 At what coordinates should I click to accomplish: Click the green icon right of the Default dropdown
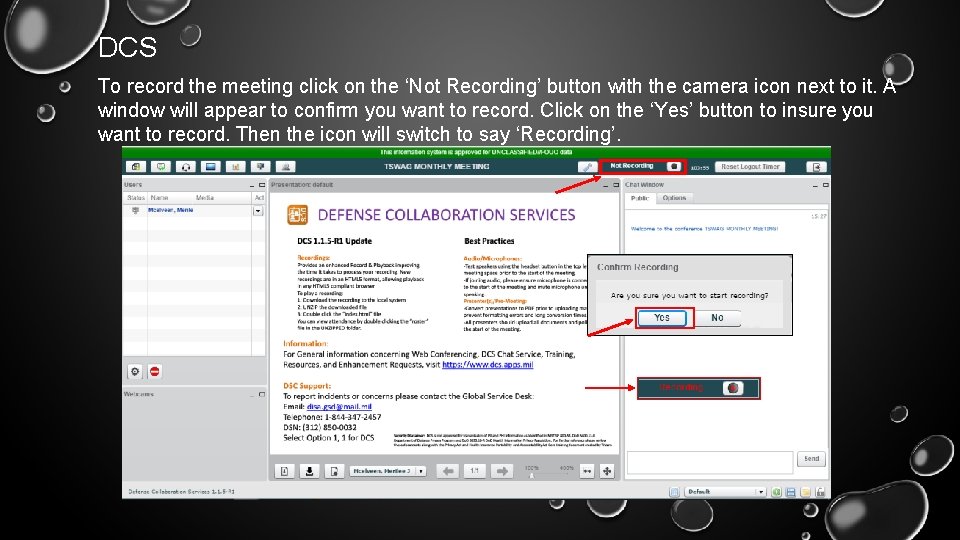tap(776, 492)
